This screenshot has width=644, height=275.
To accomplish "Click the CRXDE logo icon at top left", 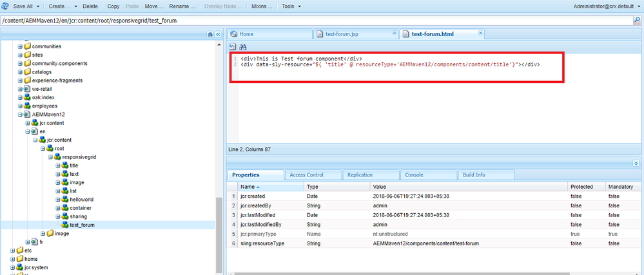I will pos(5,6).
